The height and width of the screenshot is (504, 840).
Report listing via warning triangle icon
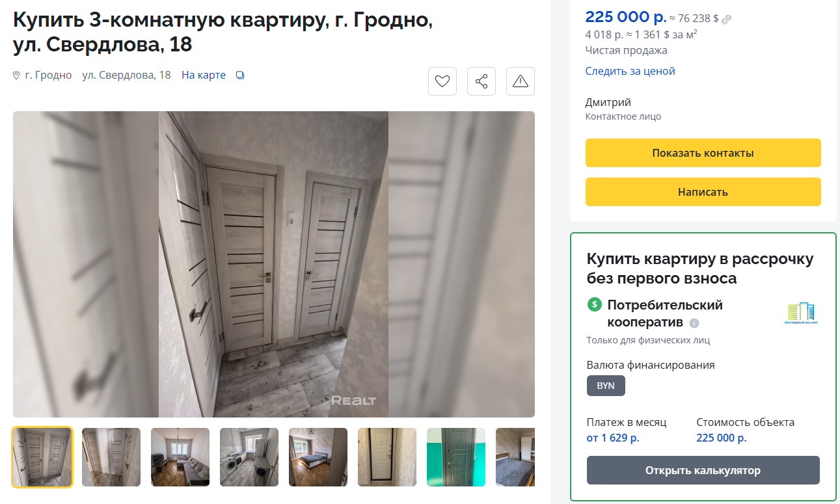point(521,81)
